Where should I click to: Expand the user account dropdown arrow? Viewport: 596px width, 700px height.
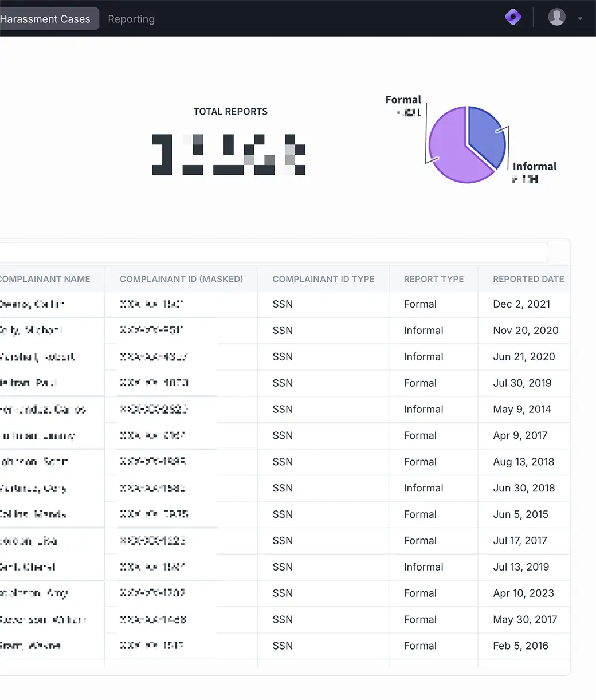[x=580, y=18]
